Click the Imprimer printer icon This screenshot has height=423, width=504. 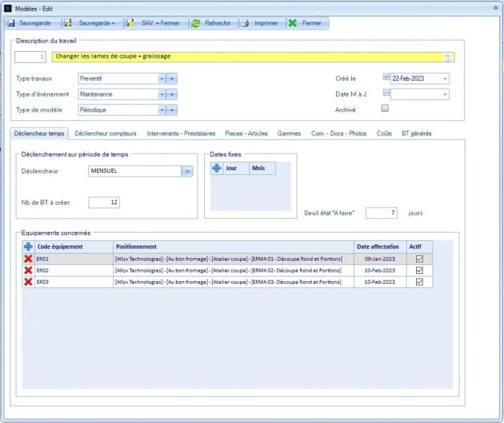pos(245,23)
